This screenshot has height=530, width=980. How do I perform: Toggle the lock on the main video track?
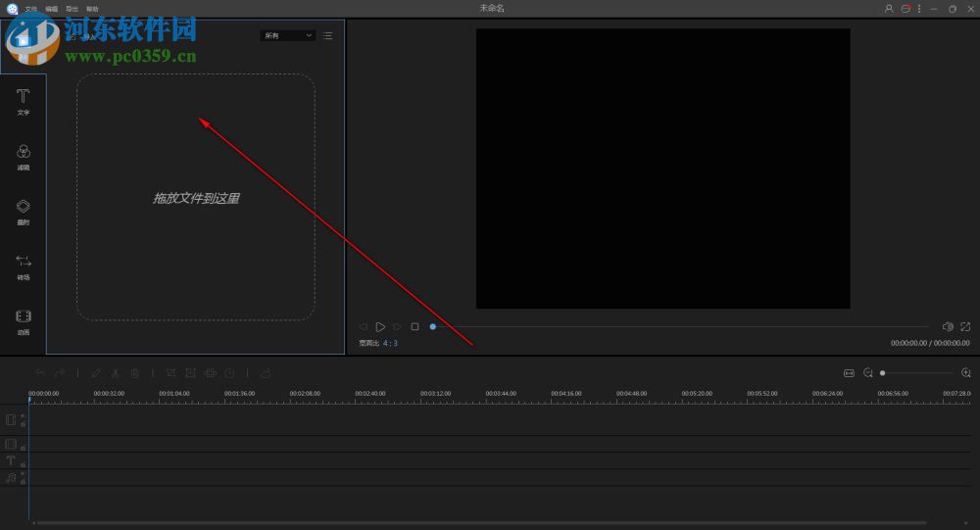24,424
